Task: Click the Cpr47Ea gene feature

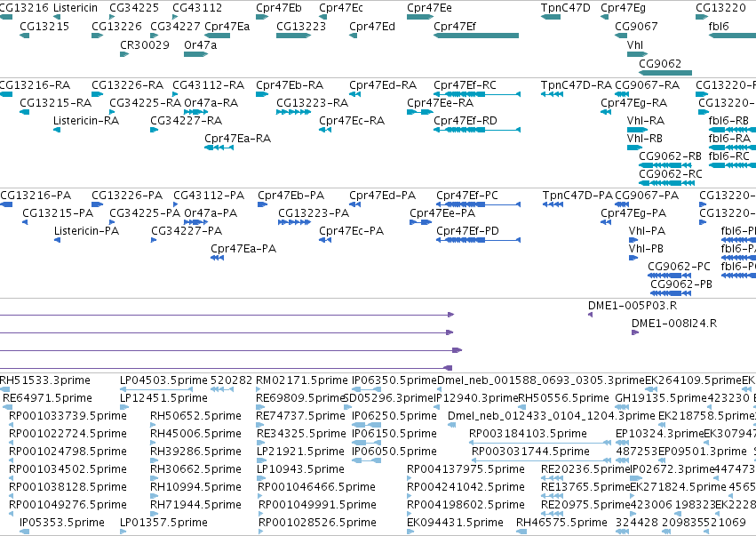Action: pyautogui.click(x=218, y=36)
